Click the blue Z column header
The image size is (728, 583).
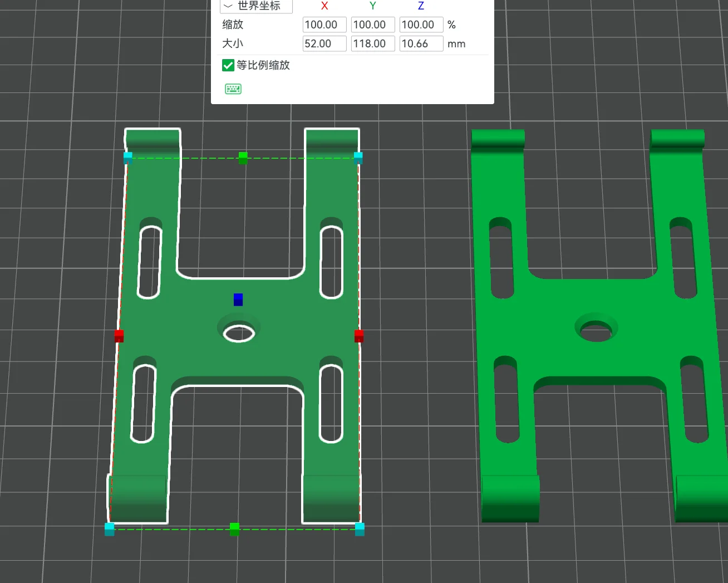421,6
